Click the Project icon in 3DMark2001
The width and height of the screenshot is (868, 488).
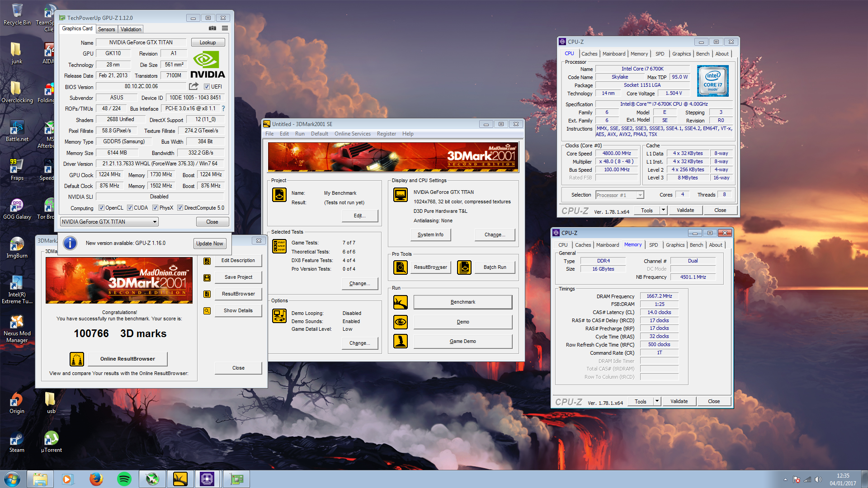click(x=279, y=195)
